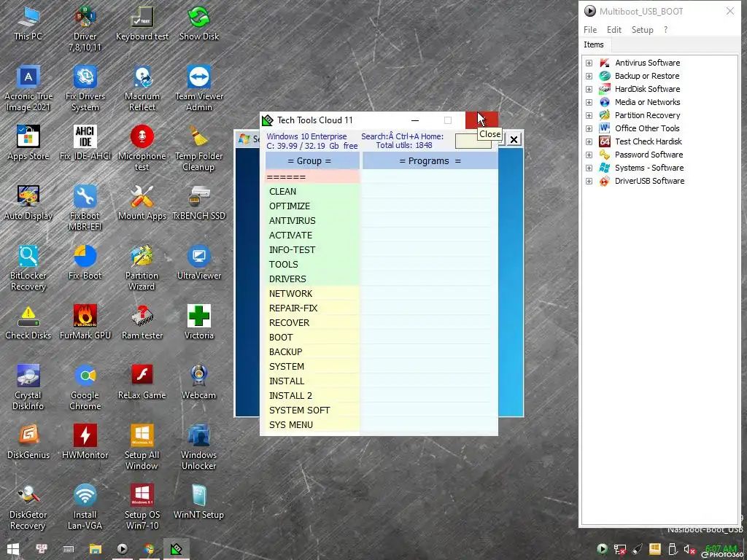Click the Tech Tools search field
The width and height of the screenshot is (747, 560).
473,141
